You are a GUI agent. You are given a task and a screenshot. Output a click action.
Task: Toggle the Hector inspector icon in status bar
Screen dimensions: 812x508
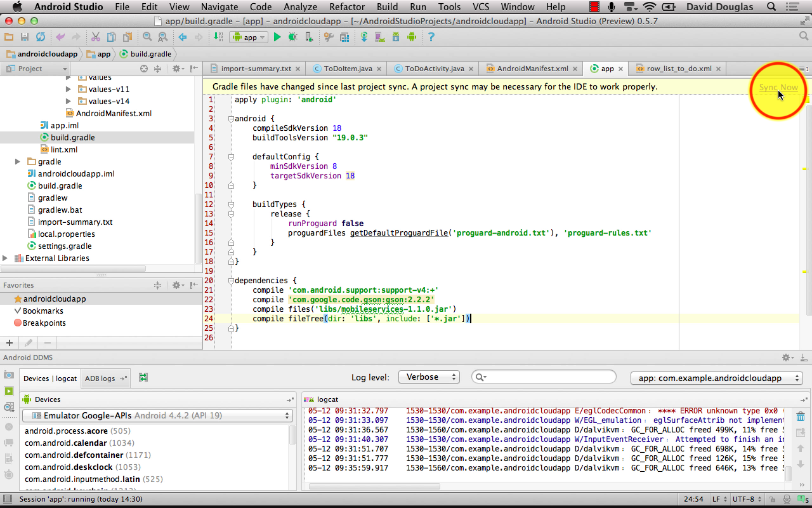[787, 500]
